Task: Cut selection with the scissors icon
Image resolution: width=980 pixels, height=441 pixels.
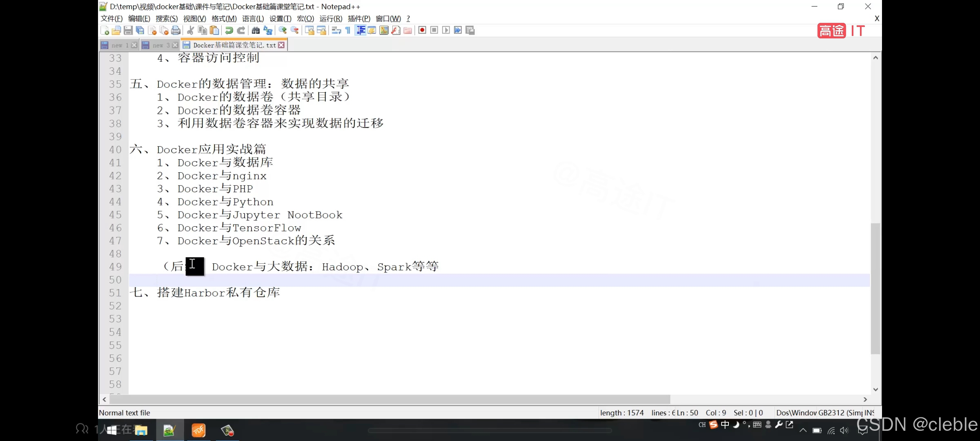Action: coord(191,31)
